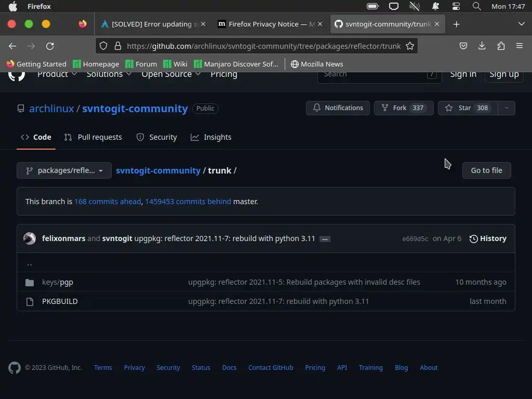This screenshot has height=399, width=532.
Task: Star the repository
Action: 468,108
